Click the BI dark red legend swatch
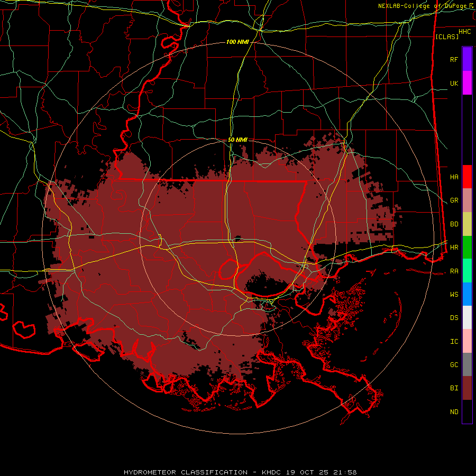Viewport: 476px width, 476px height. pos(467,388)
